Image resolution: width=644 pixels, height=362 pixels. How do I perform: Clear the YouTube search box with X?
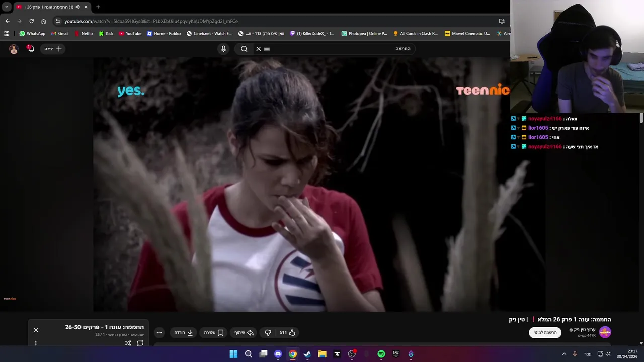click(259, 49)
